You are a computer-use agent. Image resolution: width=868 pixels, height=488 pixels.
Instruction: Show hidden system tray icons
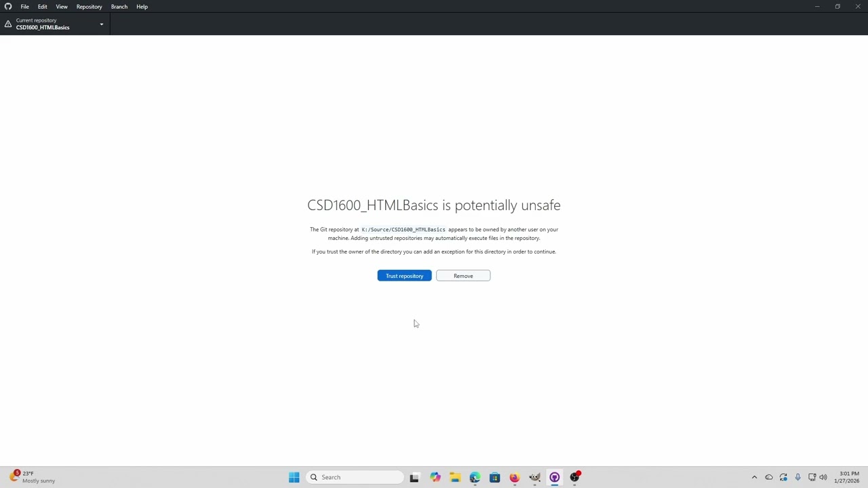click(754, 477)
